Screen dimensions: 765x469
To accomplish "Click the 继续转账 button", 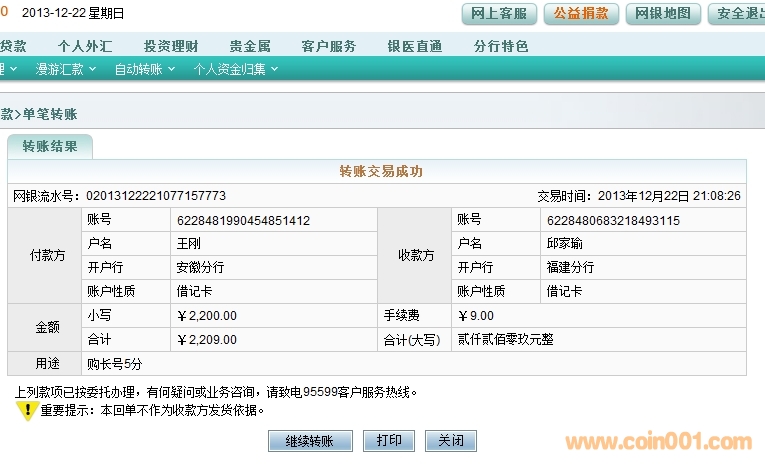I will point(310,441).
